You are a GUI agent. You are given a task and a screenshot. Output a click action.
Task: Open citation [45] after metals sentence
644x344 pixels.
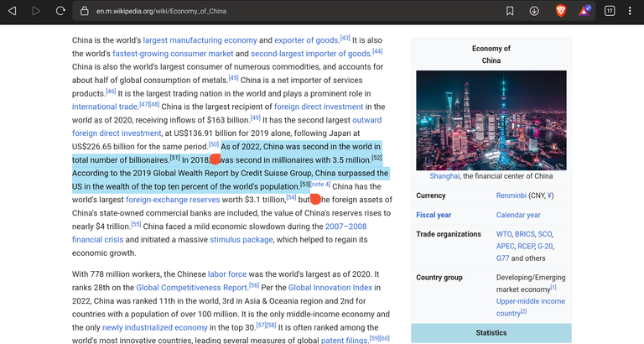tap(233, 78)
